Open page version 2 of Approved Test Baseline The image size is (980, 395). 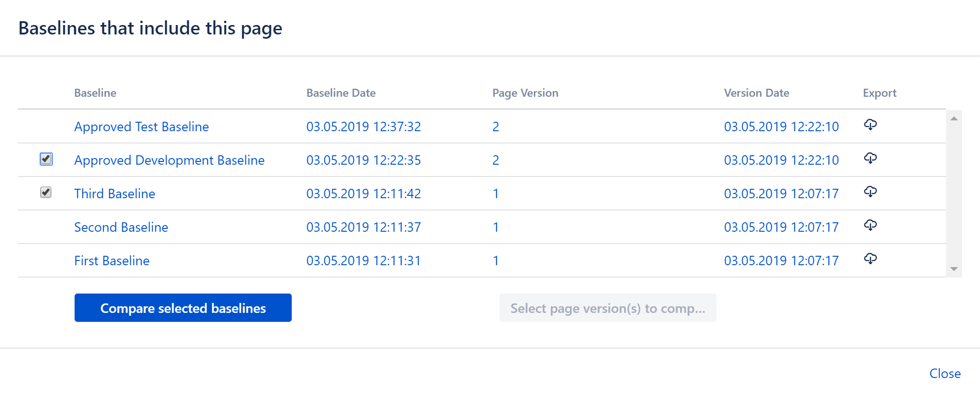point(496,127)
